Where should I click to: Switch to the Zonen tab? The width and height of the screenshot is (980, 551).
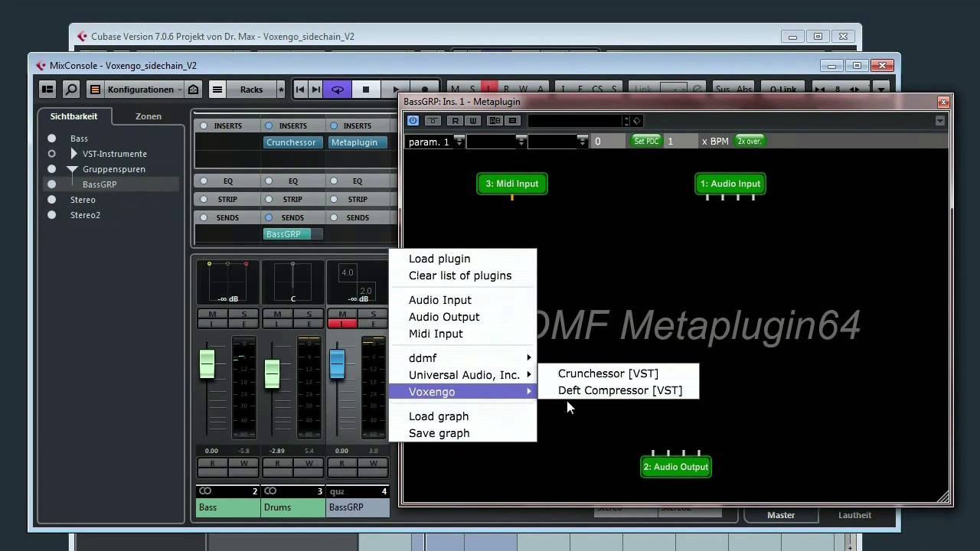(x=149, y=116)
